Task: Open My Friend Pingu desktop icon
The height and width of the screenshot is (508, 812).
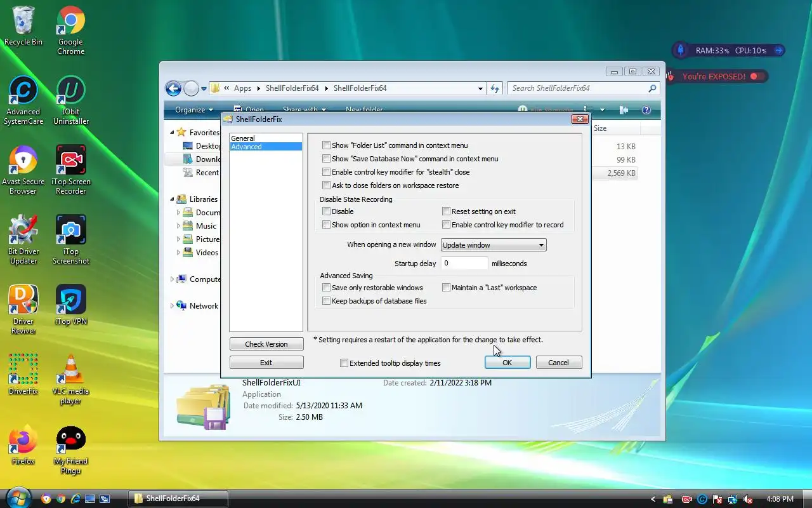Action: [70, 450]
